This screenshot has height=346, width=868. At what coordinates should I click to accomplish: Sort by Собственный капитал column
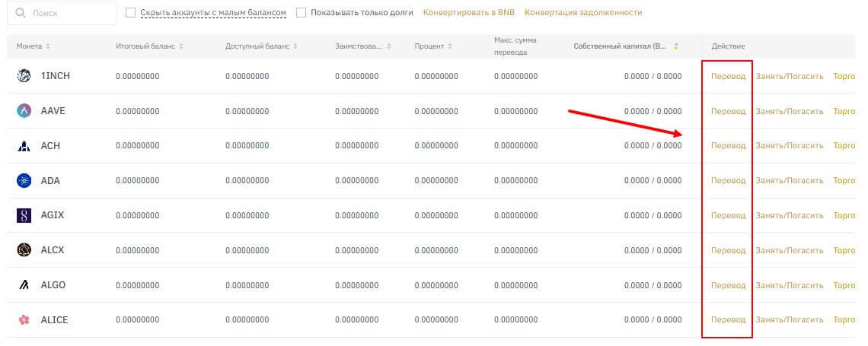pyautogui.click(x=626, y=46)
